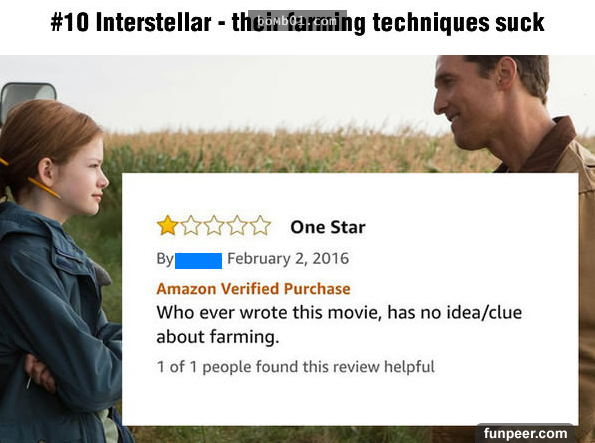Select the third empty rating star
595x443 pixels.
click(214, 225)
